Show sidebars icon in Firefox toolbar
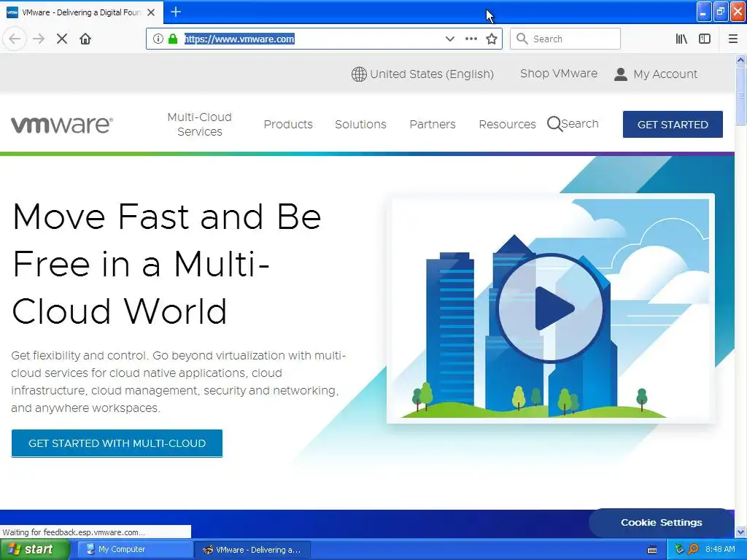Viewport: 747px width, 560px height. 705,39
